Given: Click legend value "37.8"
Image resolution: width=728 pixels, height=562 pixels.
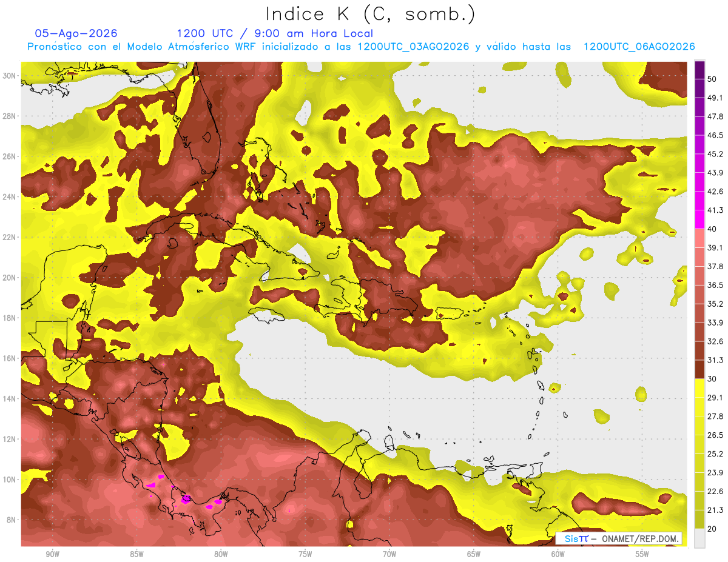Looking at the screenshot, I should [715, 266].
